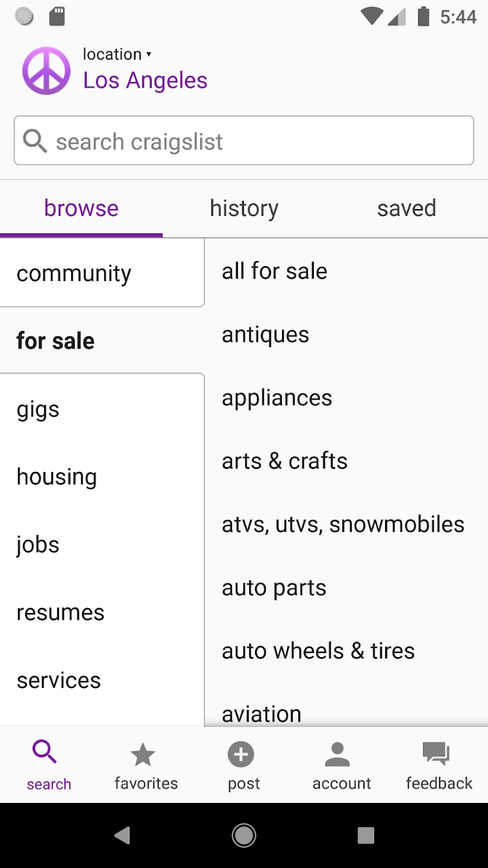The width and height of the screenshot is (488, 868).
Task: Open the Los Angeles location selector
Action: (x=145, y=80)
